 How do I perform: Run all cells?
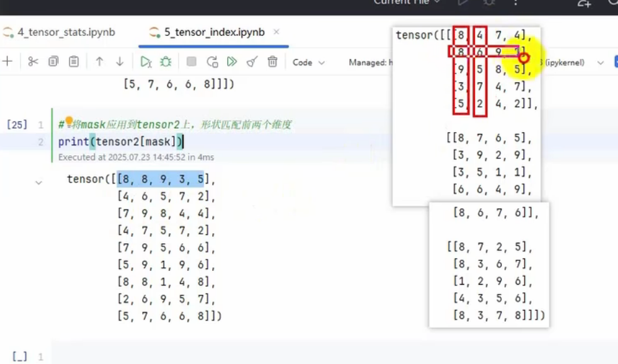click(232, 62)
